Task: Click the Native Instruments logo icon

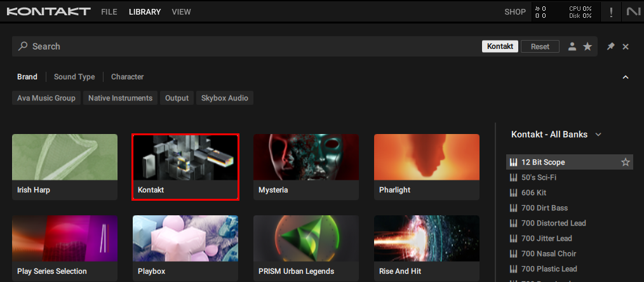Action: point(634,12)
